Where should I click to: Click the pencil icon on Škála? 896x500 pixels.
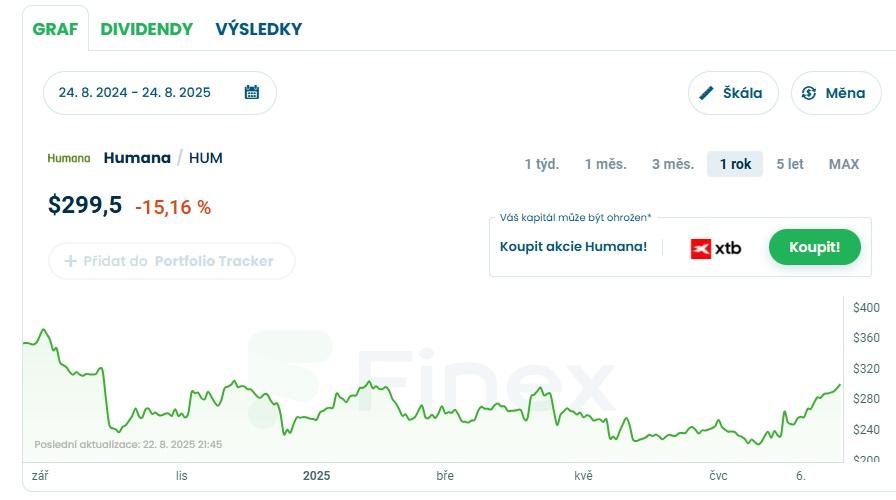(x=707, y=93)
